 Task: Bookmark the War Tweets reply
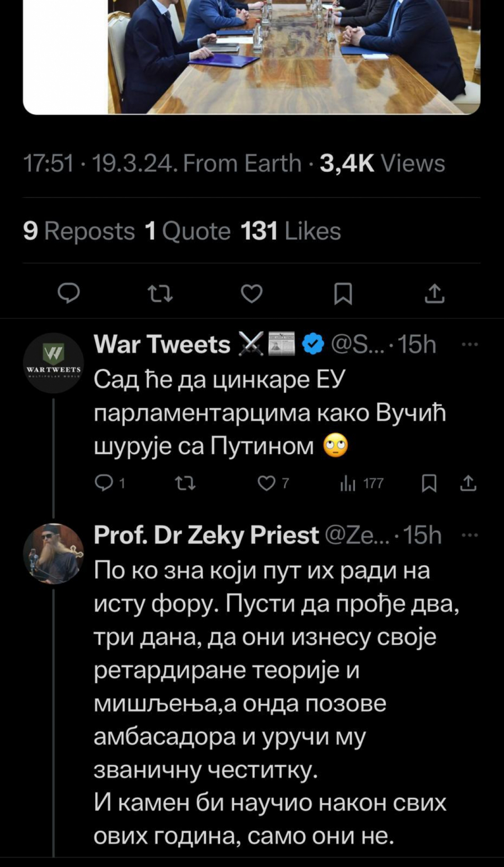429,483
